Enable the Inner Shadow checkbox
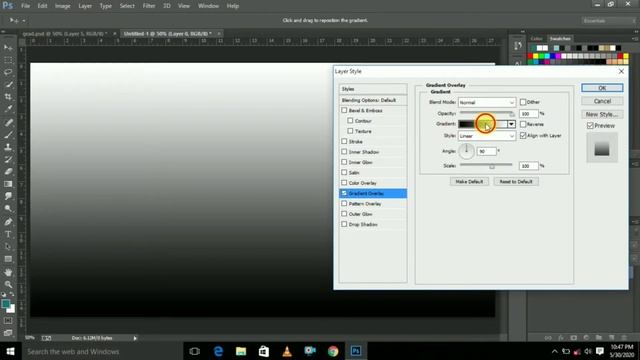Viewport: 640px width, 360px height. (344, 151)
